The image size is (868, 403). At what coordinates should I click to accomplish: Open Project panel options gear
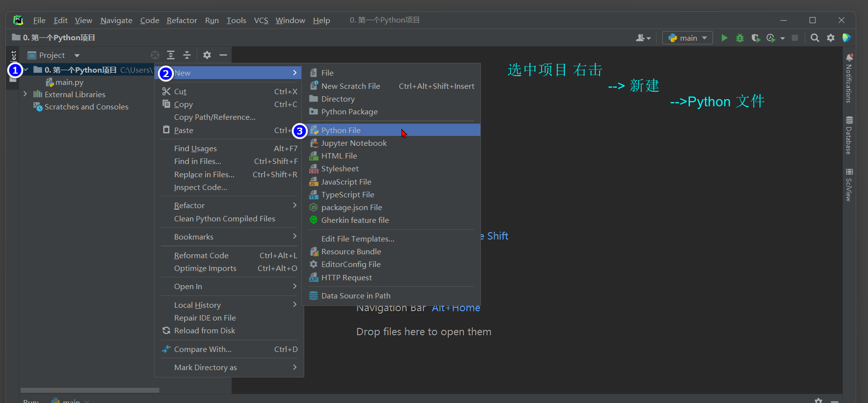click(x=207, y=55)
